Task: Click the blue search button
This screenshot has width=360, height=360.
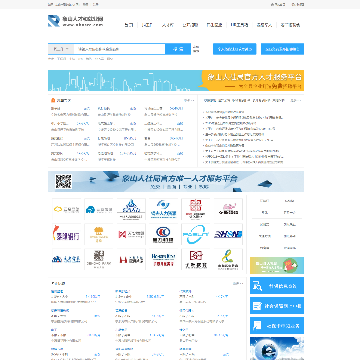Action: pos(178,49)
